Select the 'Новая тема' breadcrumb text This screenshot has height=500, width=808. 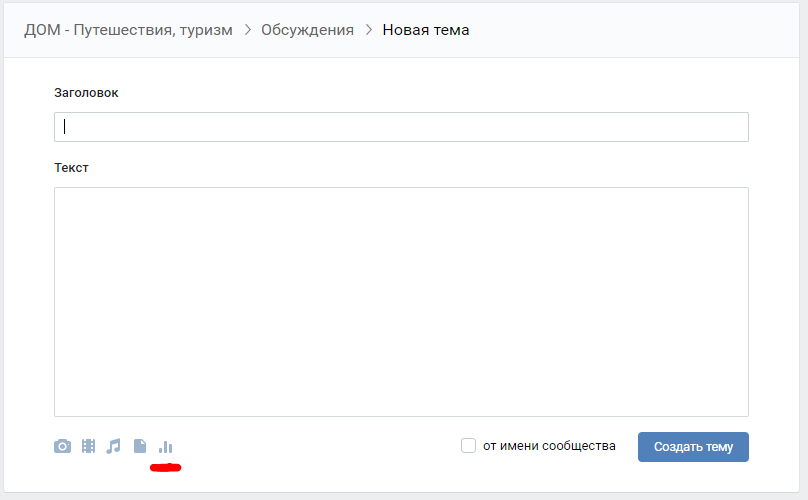point(426,30)
